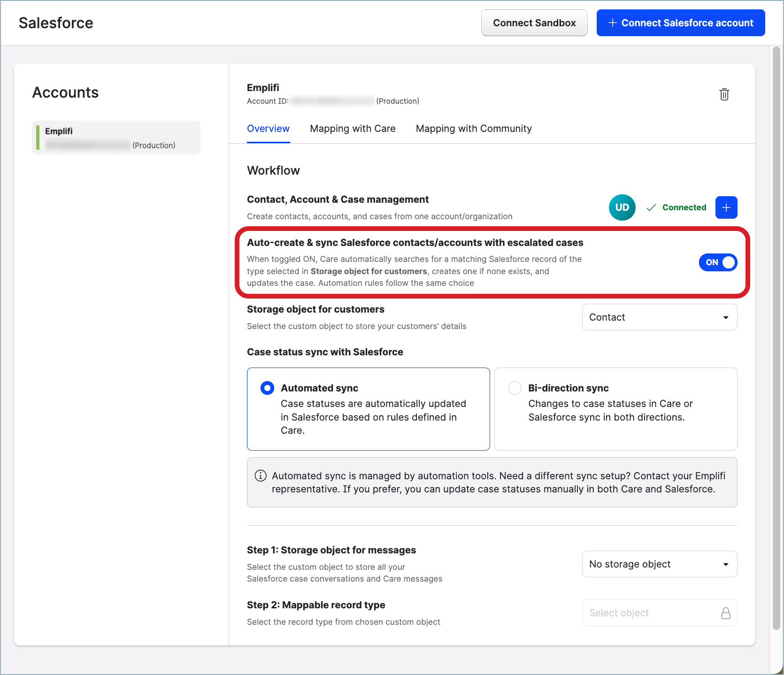This screenshot has width=784, height=675.
Task: Add another account with the blue plus icon
Action: tap(726, 207)
